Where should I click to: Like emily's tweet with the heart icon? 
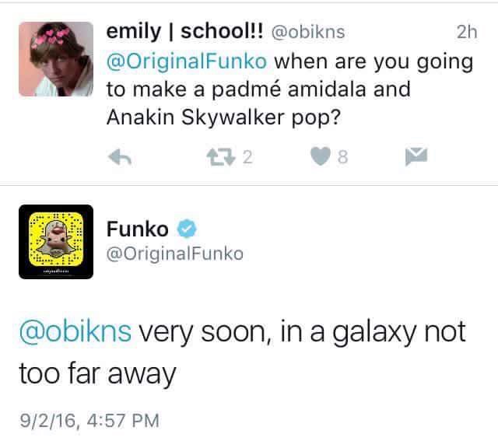click(x=321, y=157)
